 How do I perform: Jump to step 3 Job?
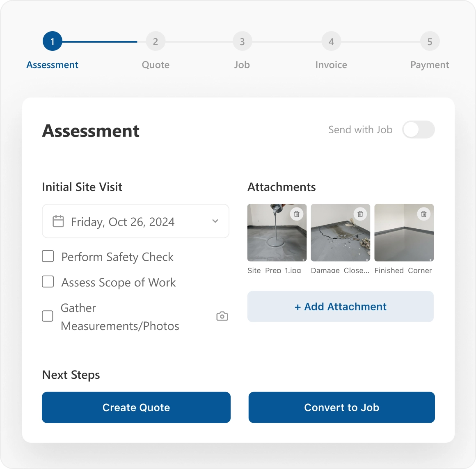(x=242, y=41)
